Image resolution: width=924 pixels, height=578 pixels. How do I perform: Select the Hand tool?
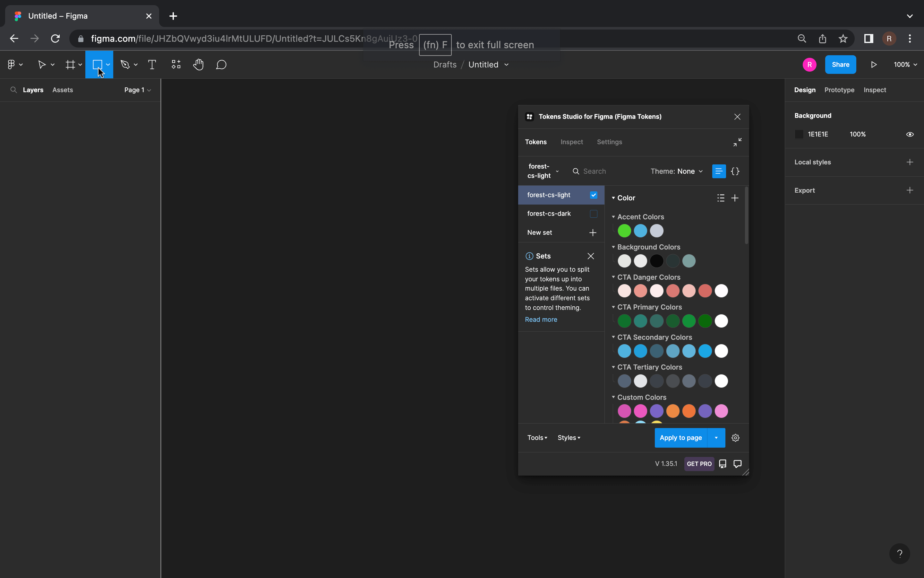click(x=198, y=65)
